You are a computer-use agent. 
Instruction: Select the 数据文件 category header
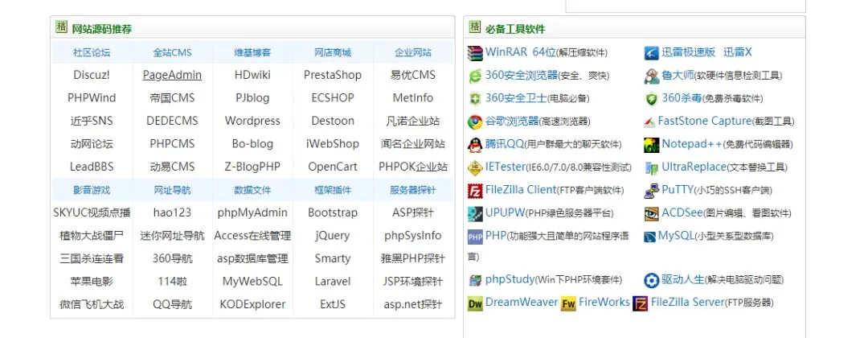pyautogui.click(x=252, y=190)
